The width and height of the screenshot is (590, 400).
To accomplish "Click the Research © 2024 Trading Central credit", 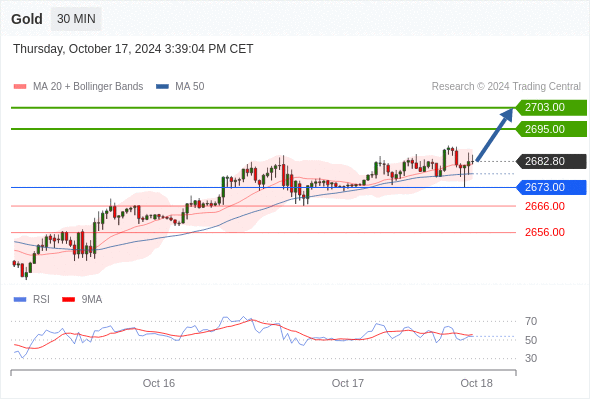I will pos(506,87).
